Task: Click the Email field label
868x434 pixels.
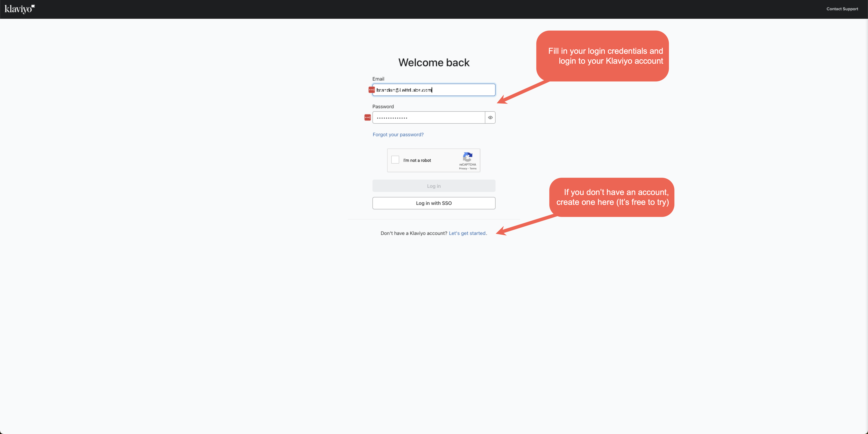Action: click(x=378, y=79)
